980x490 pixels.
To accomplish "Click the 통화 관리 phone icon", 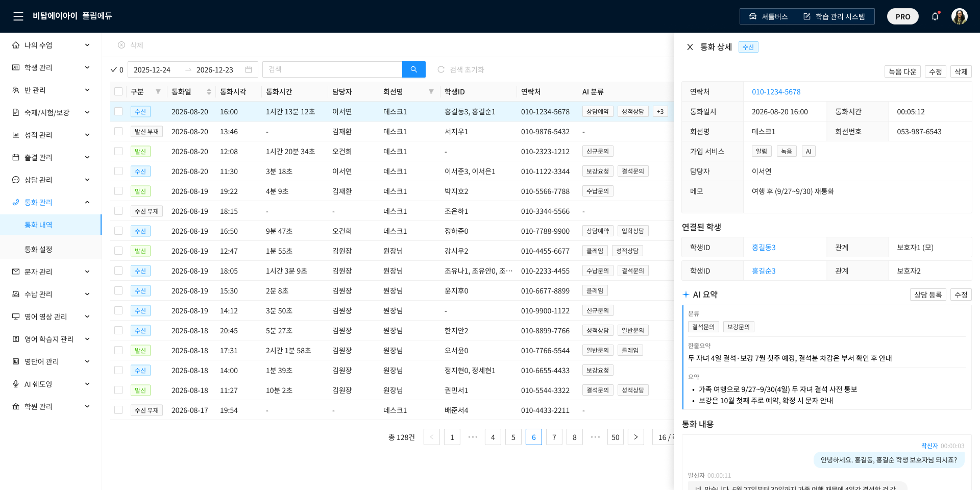I will (16, 202).
